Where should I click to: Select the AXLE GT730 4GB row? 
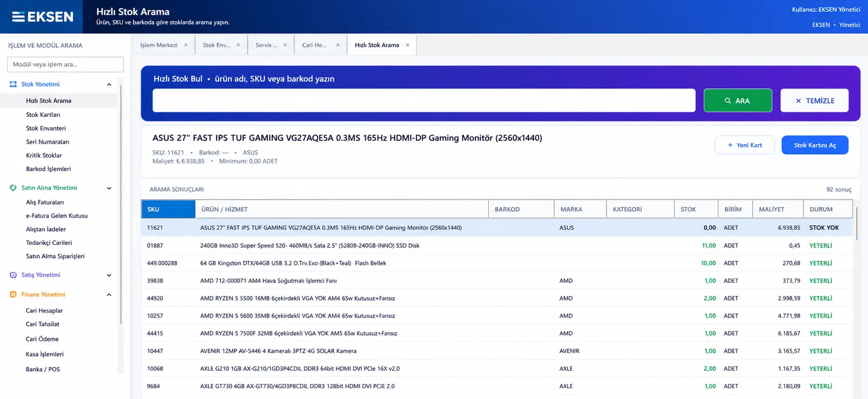tap(497, 387)
